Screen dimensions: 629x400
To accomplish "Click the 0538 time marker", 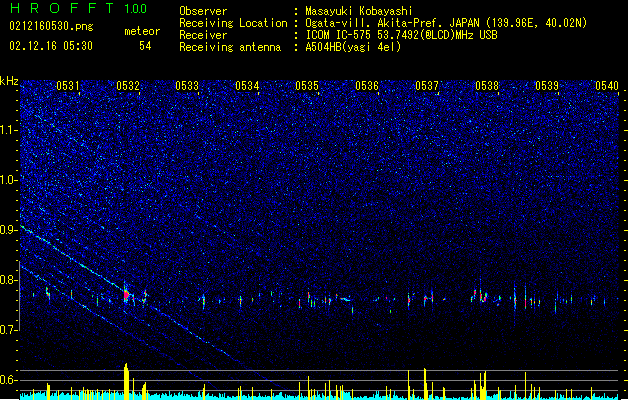I will click(487, 86).
